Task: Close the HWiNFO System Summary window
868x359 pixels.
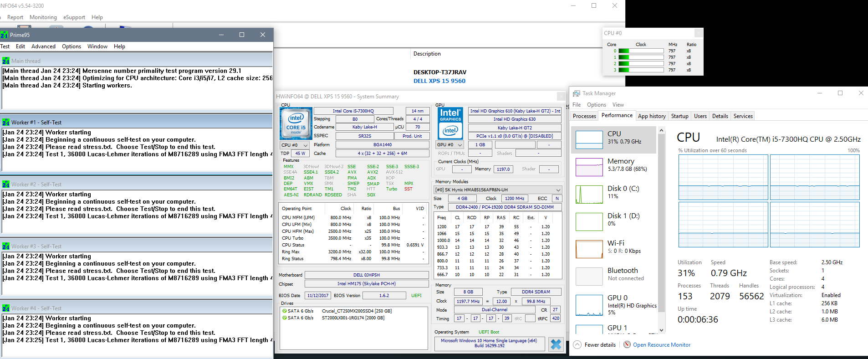Action: 562,96
